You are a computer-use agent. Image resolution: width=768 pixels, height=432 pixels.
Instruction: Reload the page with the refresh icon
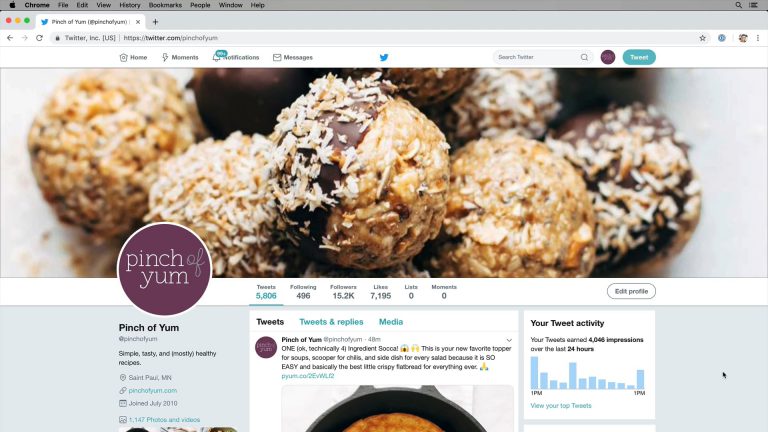pos(39,38)
